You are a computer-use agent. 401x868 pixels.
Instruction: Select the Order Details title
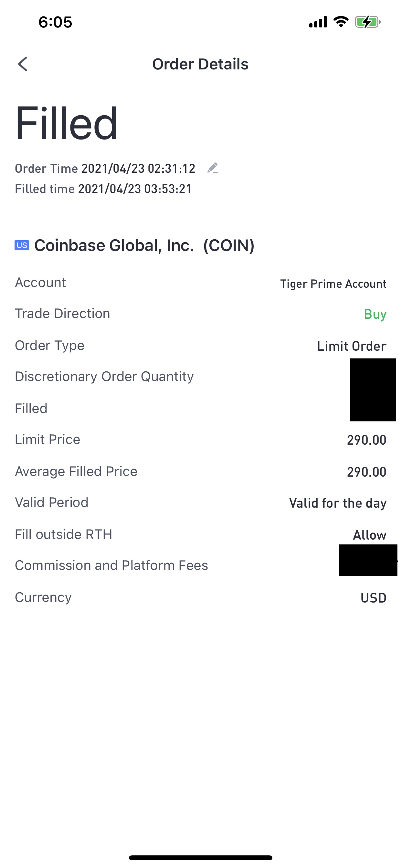(200, 64)
